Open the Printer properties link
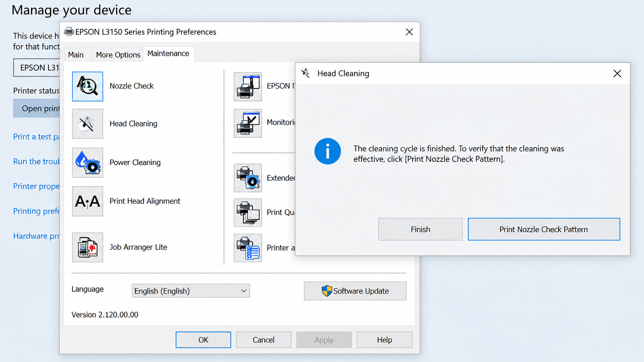Screen dimensions: 644x362 click(x=36, y=186)
